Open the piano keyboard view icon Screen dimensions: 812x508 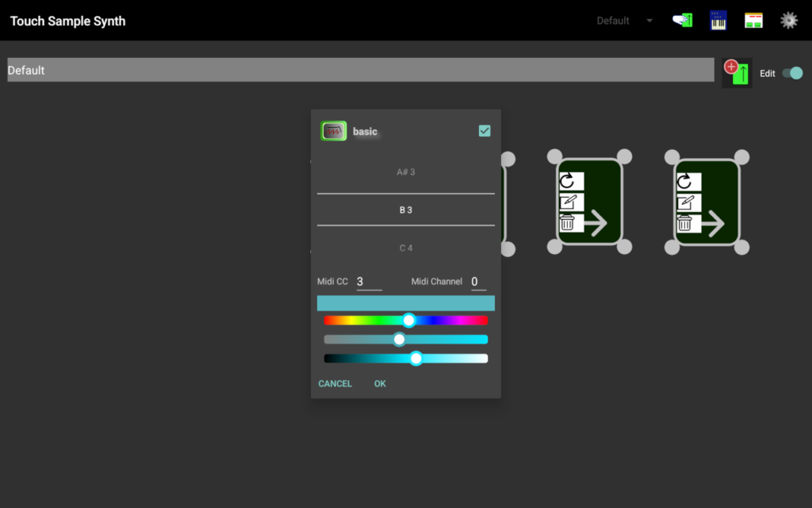point(718,21)
